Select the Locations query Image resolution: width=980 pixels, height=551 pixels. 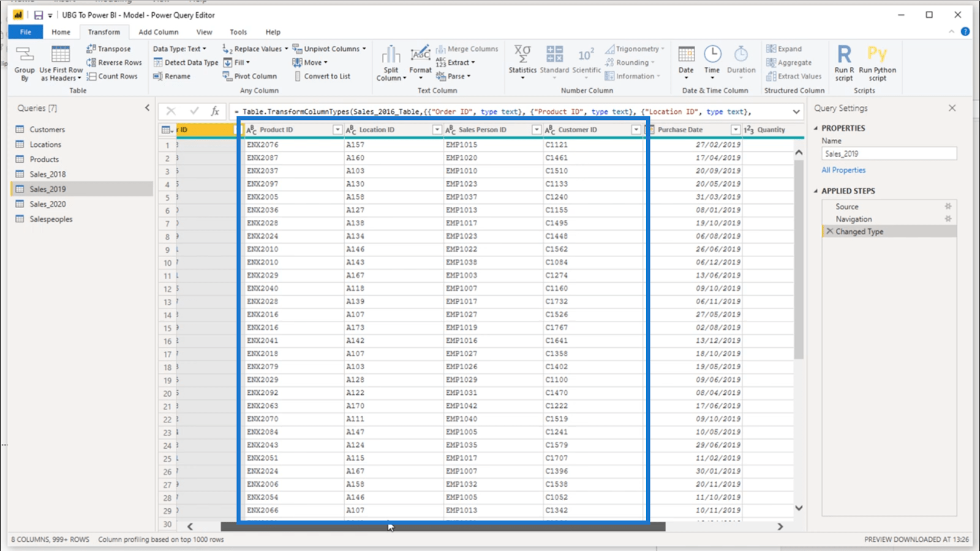point(82,144)
